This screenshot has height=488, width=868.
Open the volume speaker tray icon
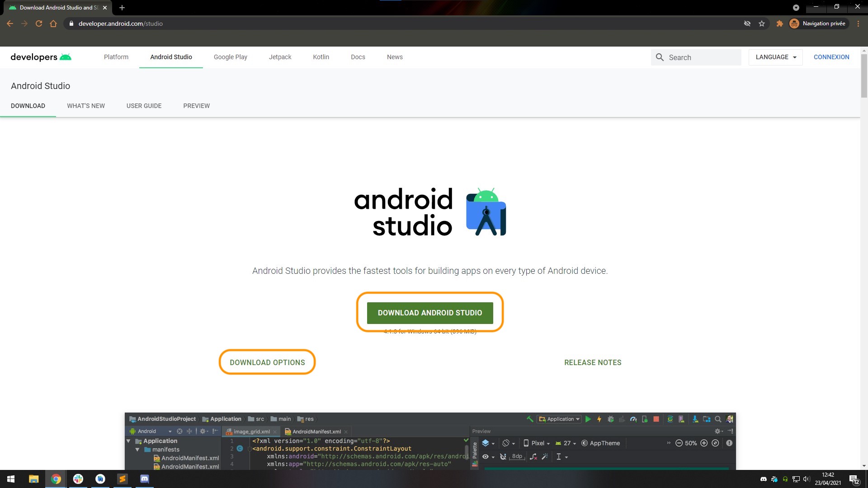(807, 479)
